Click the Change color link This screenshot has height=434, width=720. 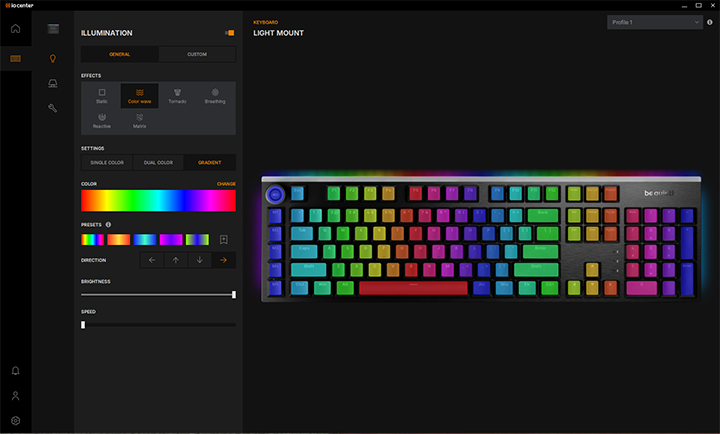tap(226, 184)
